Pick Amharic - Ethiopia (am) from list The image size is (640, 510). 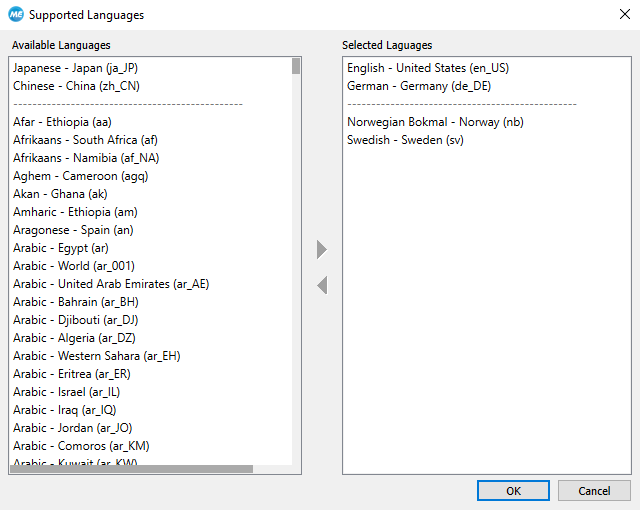[73, 212]
